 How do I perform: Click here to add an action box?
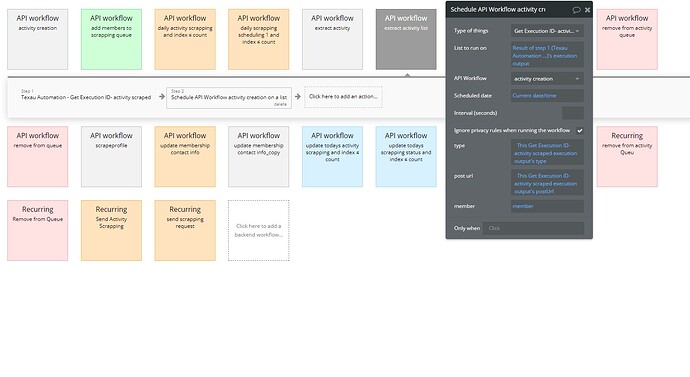(x=343, y=97)
